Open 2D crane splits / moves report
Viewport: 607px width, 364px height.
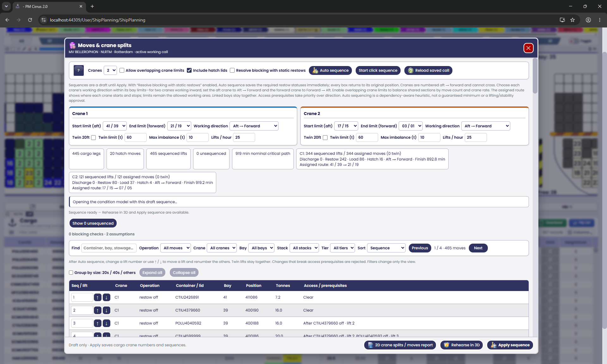tap(400, 345)
